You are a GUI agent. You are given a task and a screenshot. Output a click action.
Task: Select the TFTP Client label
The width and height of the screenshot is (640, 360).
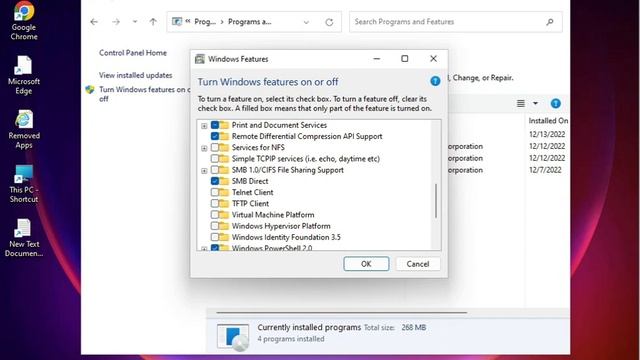pyautogui.click(x=250, y=203)
